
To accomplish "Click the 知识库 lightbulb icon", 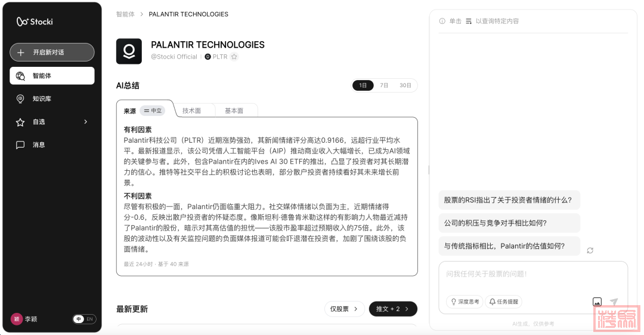I will [20, 99].
